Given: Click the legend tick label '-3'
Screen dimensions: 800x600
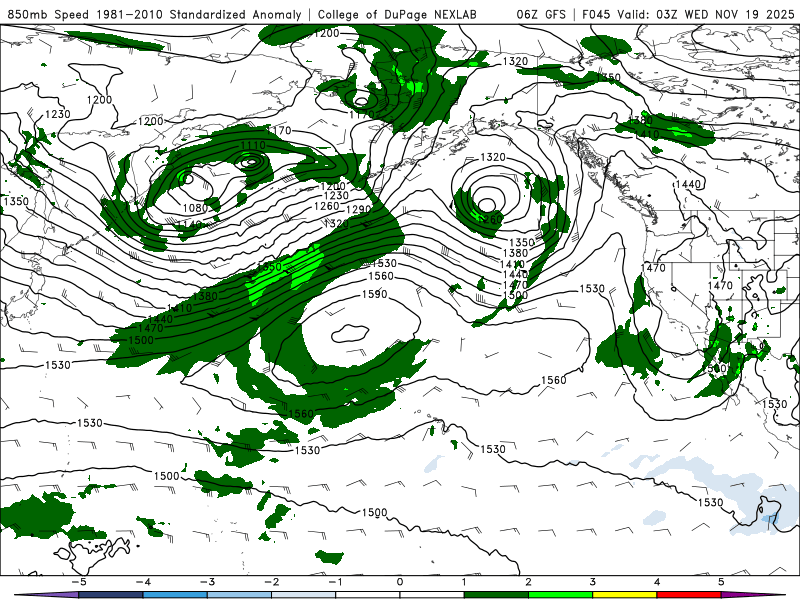Looking at the screenshot, I should tap(207, 582).
